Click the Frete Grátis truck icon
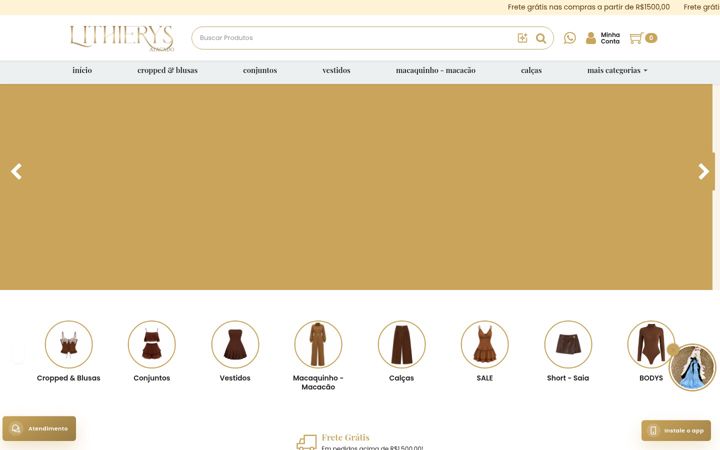This screenshot has height=450, width=720. [x=307, y=442]
